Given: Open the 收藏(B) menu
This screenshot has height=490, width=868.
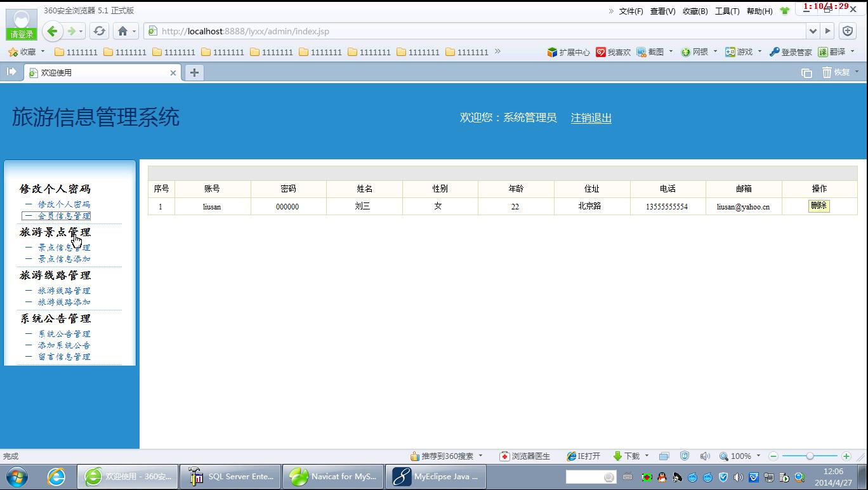Looking at the screenshot, I should [695, 11].
